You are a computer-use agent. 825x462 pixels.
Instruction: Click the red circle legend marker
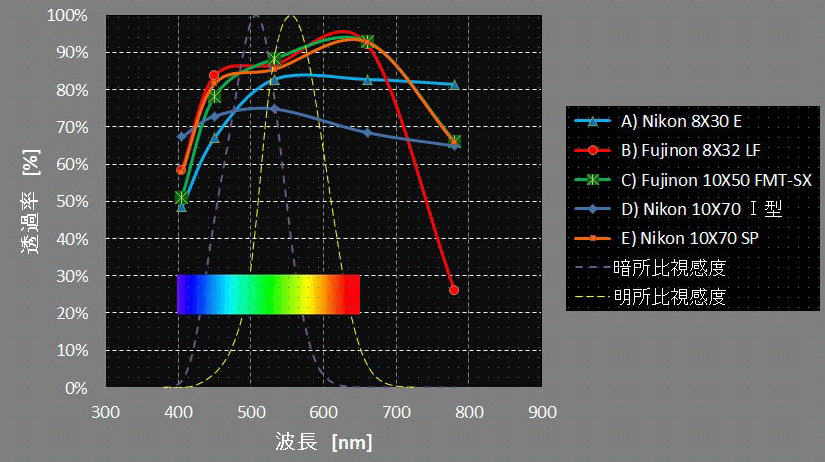(x=593, y=150)
